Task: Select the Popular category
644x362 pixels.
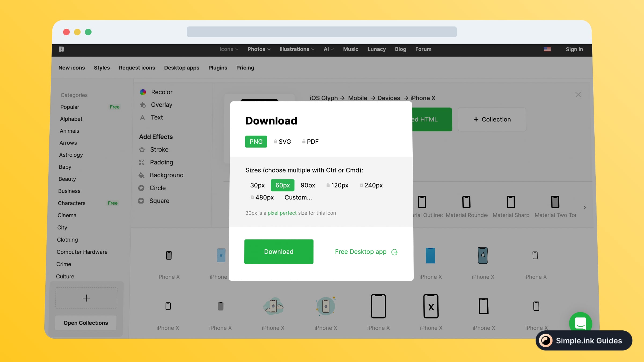Action: (70, 107)
